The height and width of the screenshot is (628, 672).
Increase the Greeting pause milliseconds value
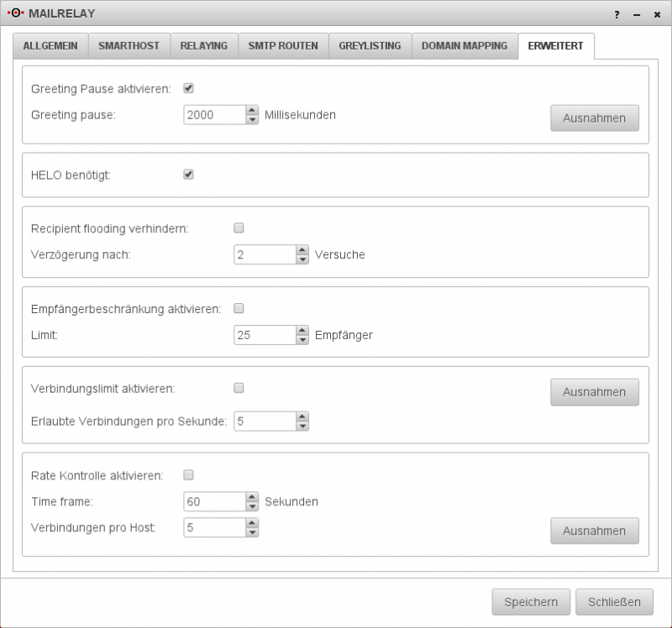[252, 111]
